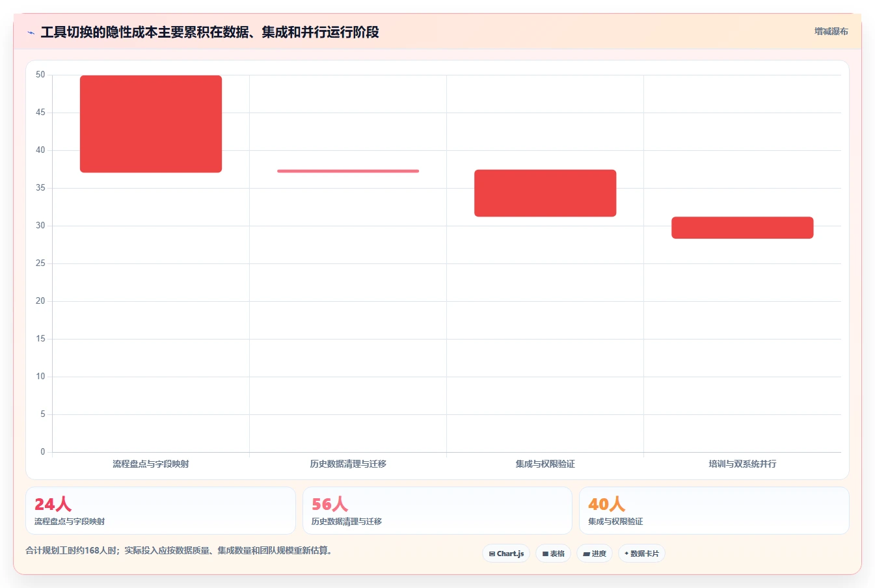Image resolution: width=875 pixels, height=588 pixels.
Task: Click the x-axis label 历史数据清理与迁移
Action: pos(348,464)
